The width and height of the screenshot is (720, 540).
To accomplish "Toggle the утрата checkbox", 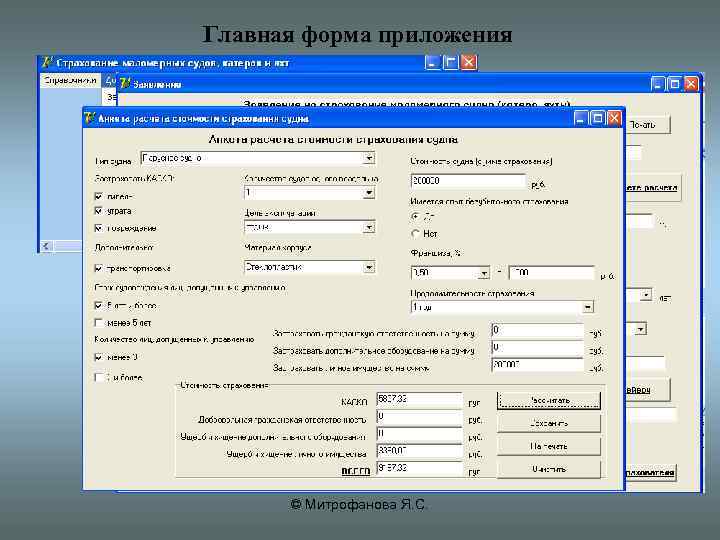I will (x=98, y=211).
